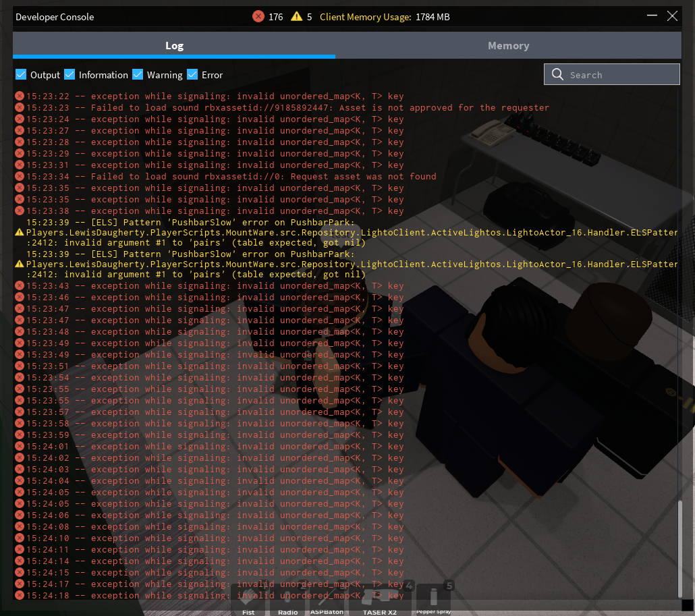The width and height of the screenshot is (695, 616).
Task: Focus the Search input field
Action: tap(621, 75)
